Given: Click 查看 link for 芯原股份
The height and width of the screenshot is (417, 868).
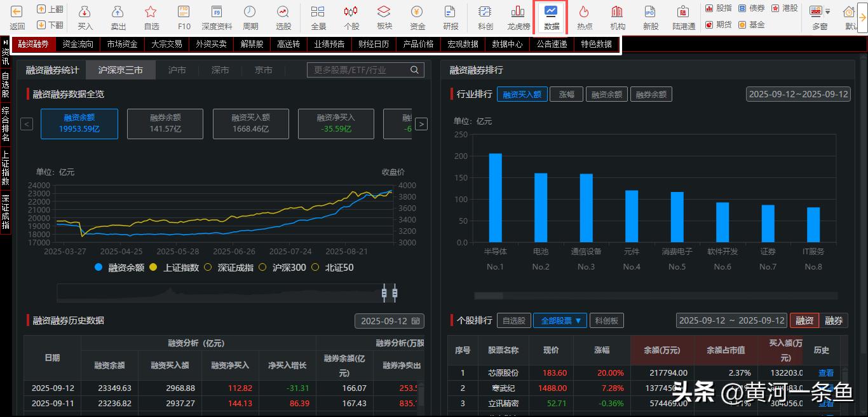Looking at the screenshot, I should 825,373.
